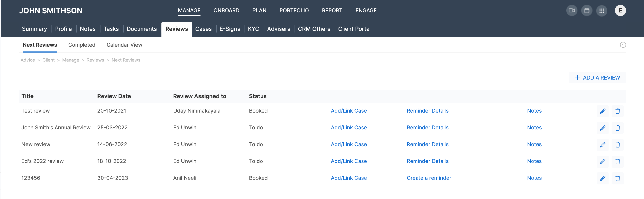Switch to the CRM Others tab

(314, 29)
